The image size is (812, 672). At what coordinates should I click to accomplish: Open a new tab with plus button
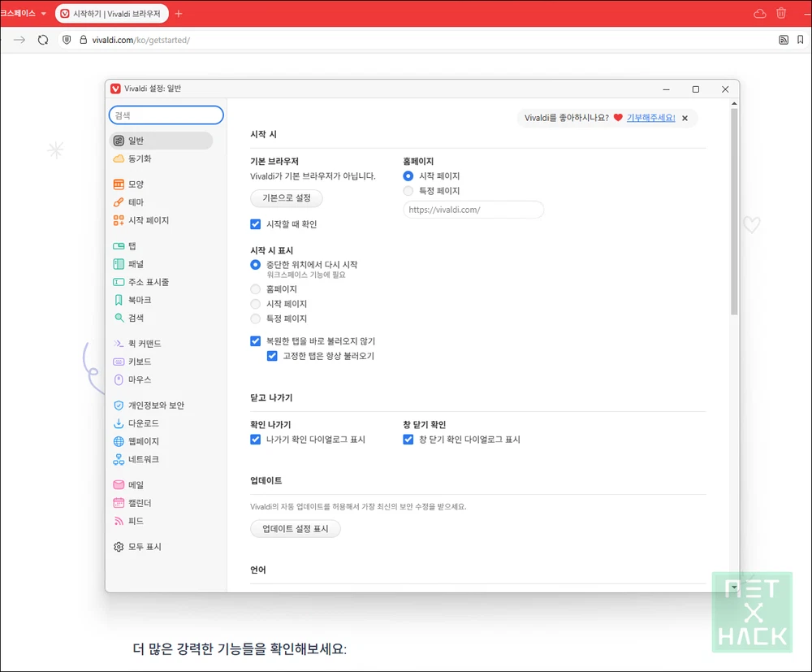[x=179, y=14]
